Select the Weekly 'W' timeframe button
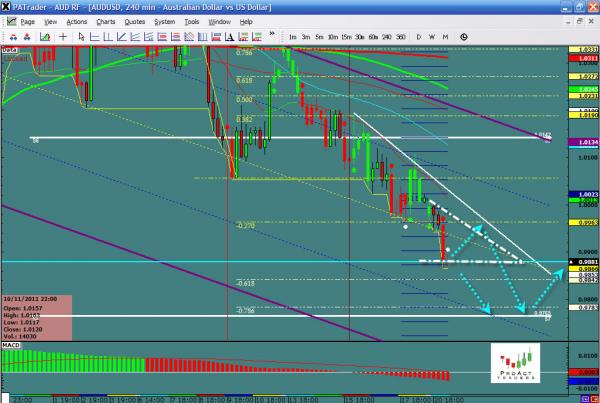This screenshot has height=403, width=600. (431, 35)
